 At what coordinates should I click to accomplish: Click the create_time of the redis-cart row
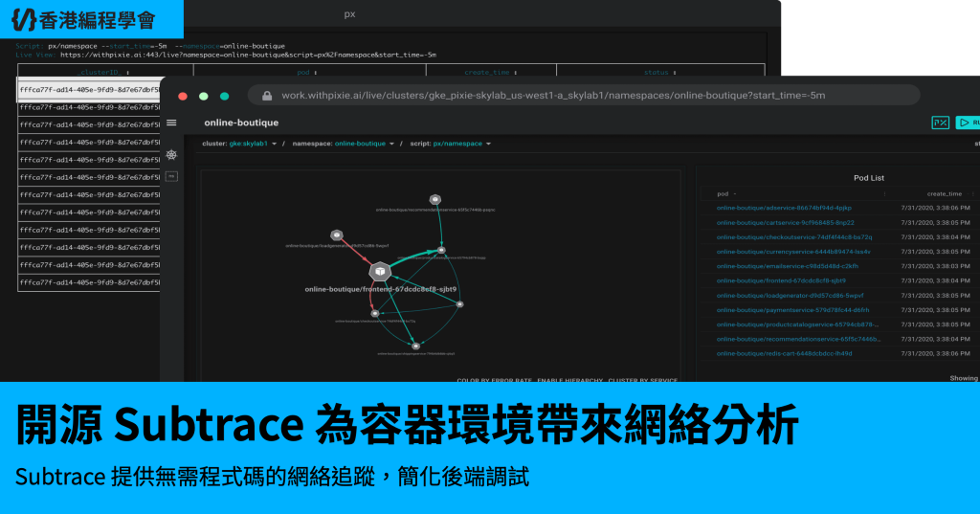pos(935,353)
